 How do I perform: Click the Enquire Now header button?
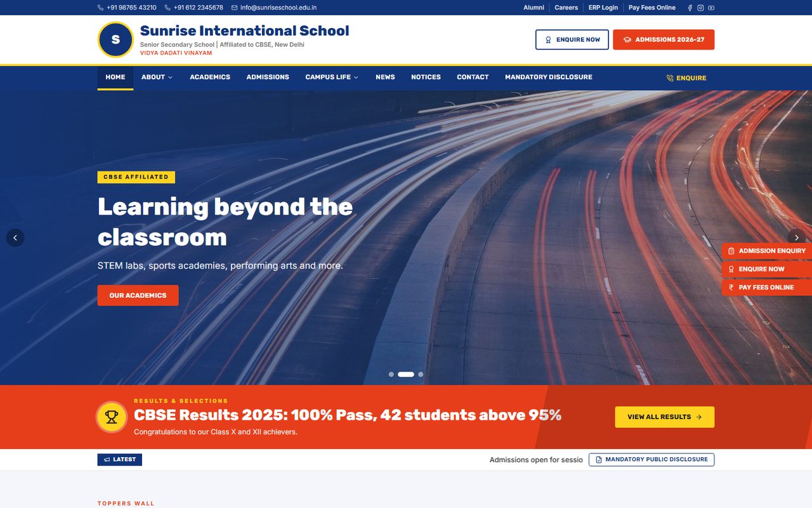(x=572, y=39)
